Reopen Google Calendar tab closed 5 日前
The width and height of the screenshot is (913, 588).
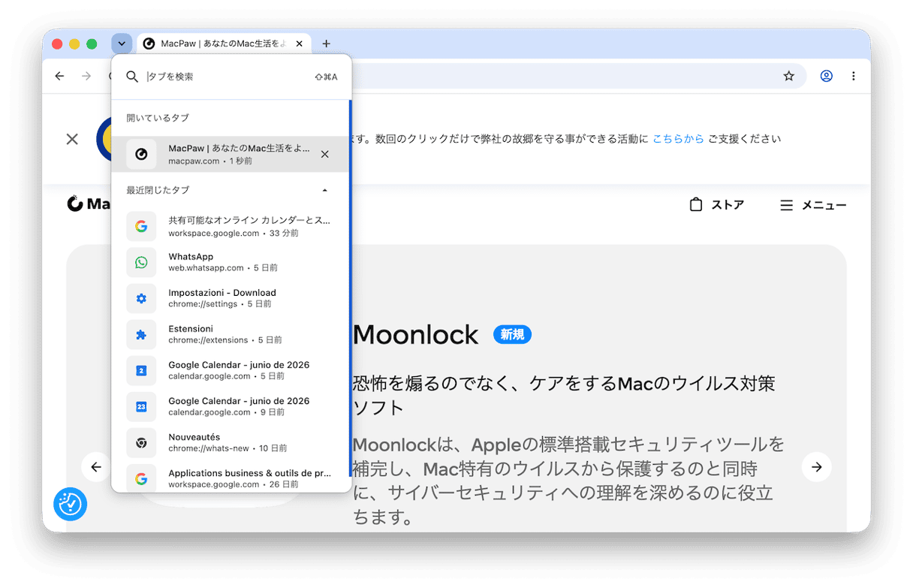coord(230,370)
